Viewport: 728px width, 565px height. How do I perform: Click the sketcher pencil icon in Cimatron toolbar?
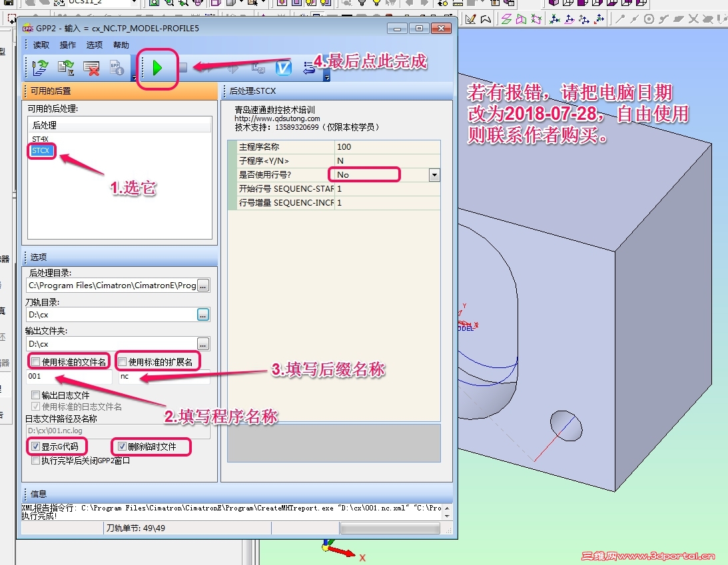coord(470,19)
